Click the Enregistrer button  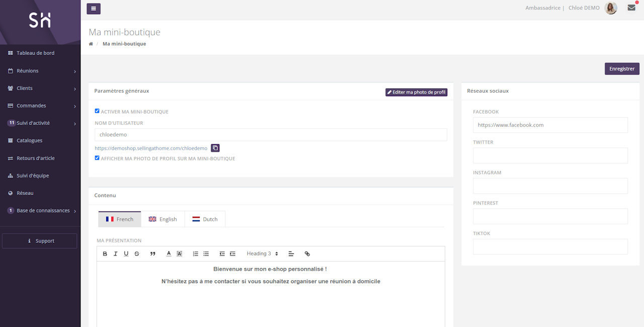[x=621, y=69]
